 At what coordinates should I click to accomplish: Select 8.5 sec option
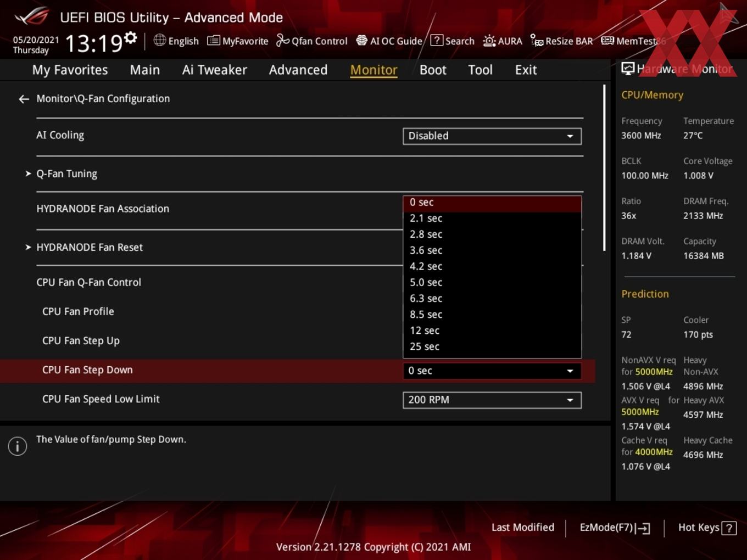pyautogui.click(x=492, y=315)
